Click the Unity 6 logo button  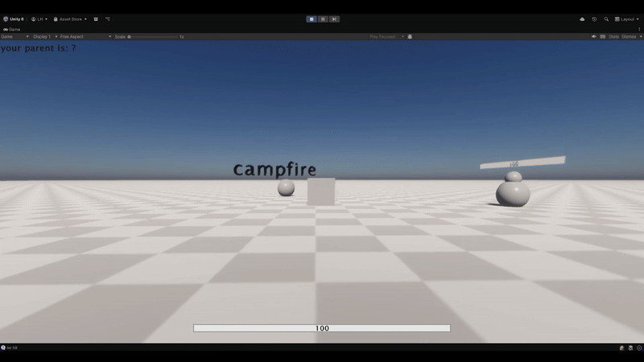(x=13, y=19)
